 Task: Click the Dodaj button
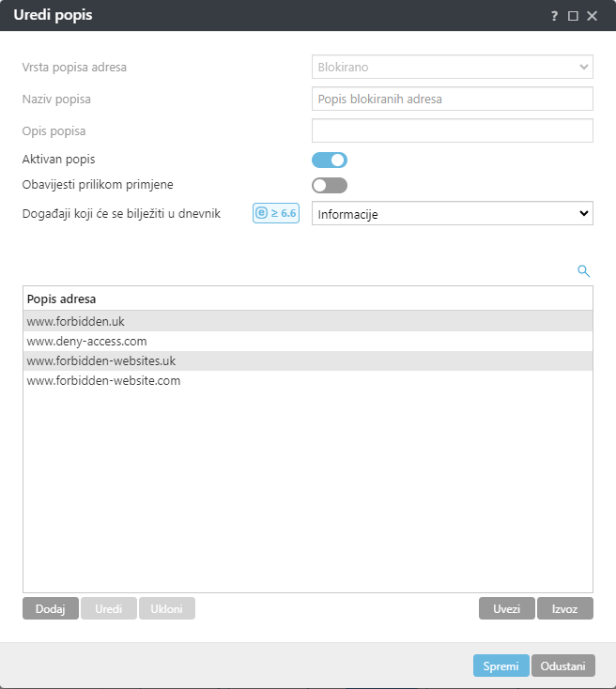51,608
